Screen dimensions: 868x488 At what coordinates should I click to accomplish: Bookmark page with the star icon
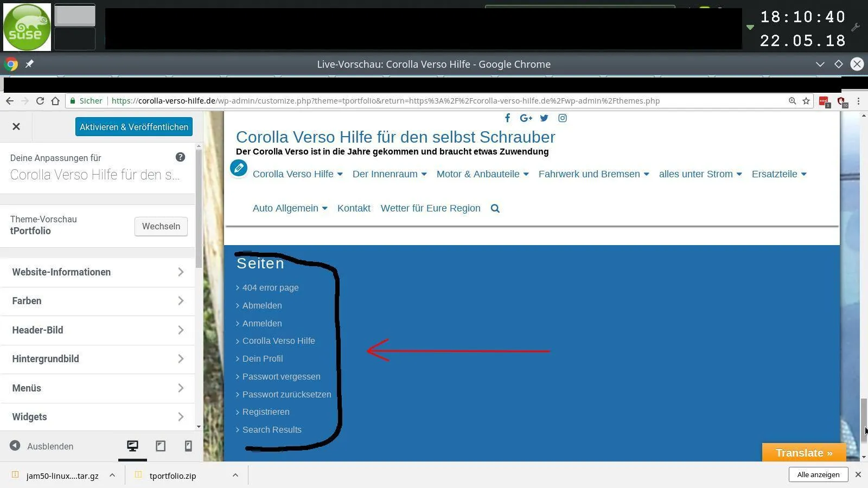coord(806,101)
